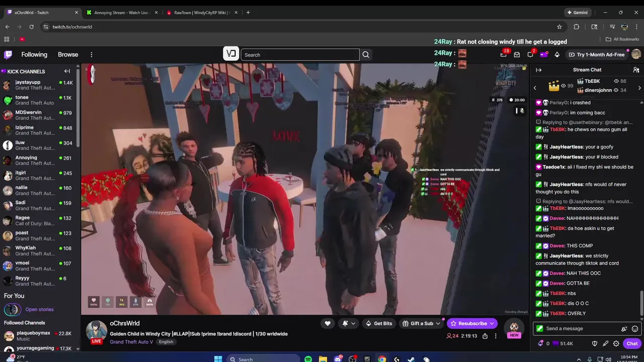Viewport: 644px width, 362px height.
Task: Click the sword mod tools icon
Action: coord(605,343)
